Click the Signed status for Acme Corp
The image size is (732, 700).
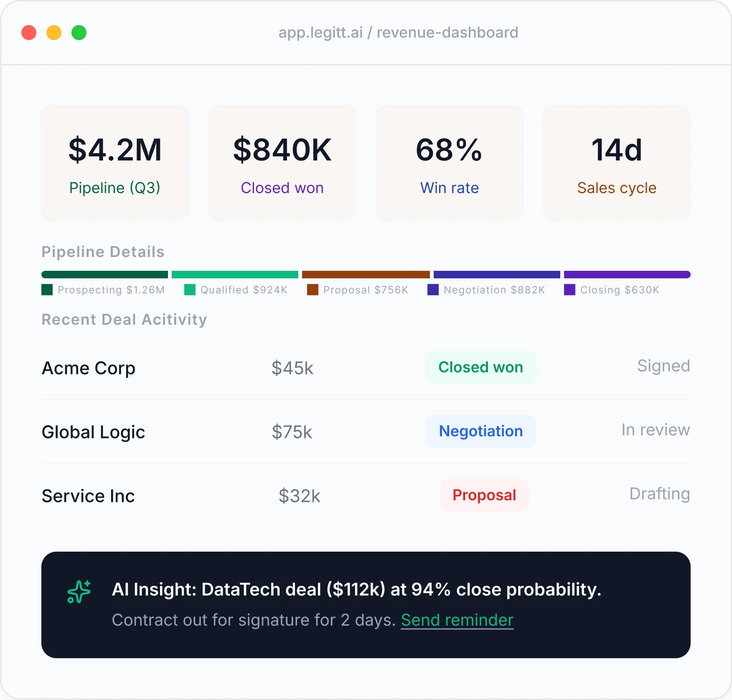tap(663, 366)
